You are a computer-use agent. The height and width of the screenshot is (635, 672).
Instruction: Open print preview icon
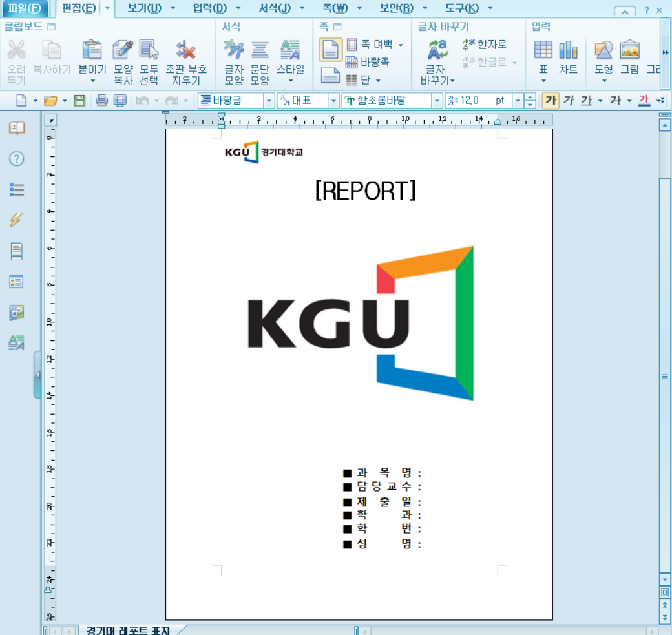tap(120, 101)
